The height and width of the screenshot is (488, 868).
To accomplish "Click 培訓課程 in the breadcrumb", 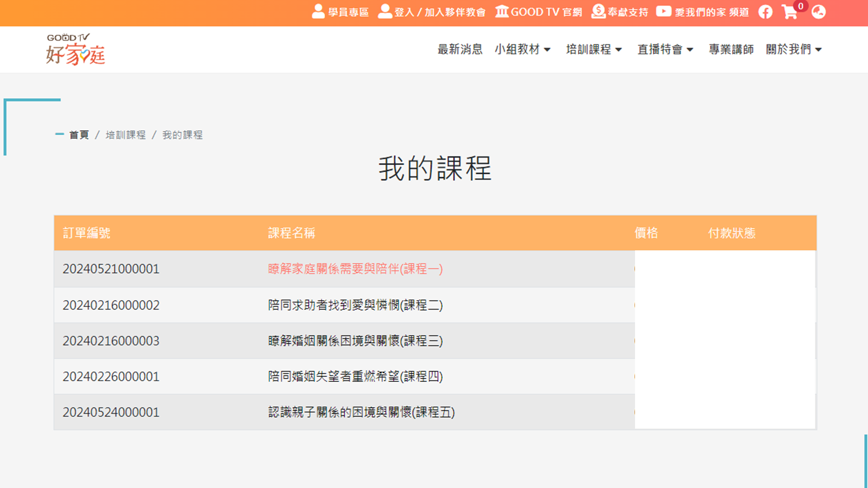I will (126, 135).
